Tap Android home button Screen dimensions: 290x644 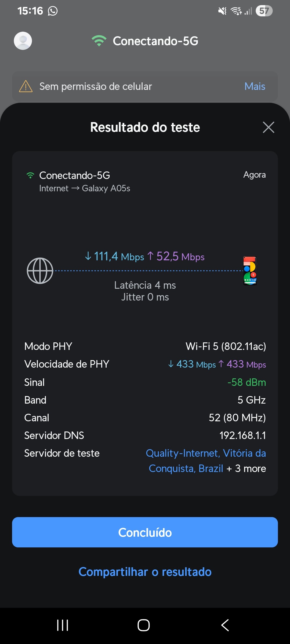pyautogui.click(x=144, y=625)
